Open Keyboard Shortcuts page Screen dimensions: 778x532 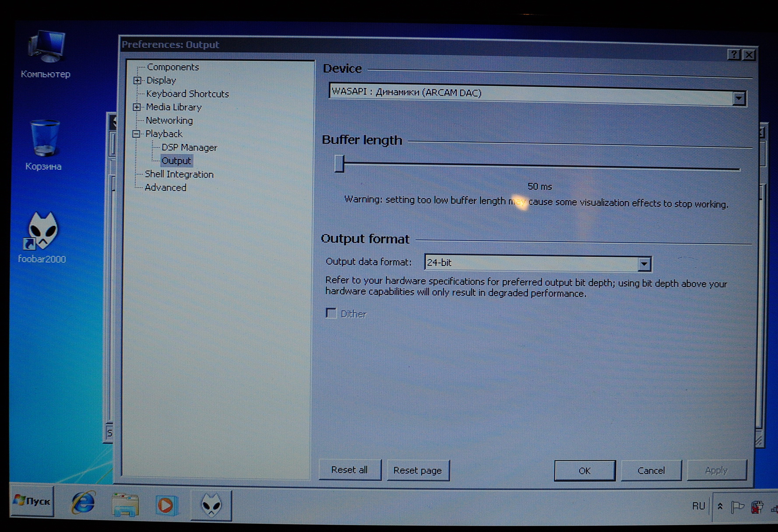[x=187, y=94]
